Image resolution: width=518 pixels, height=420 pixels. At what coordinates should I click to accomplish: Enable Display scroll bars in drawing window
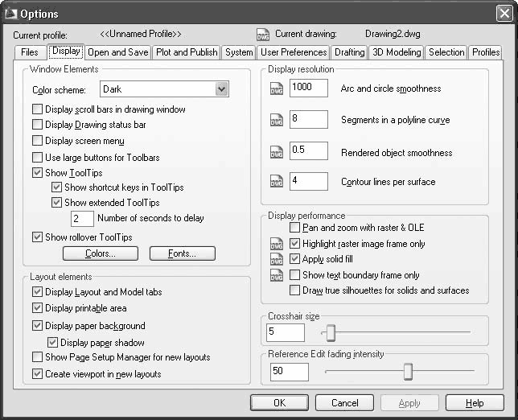pos(38,109)
